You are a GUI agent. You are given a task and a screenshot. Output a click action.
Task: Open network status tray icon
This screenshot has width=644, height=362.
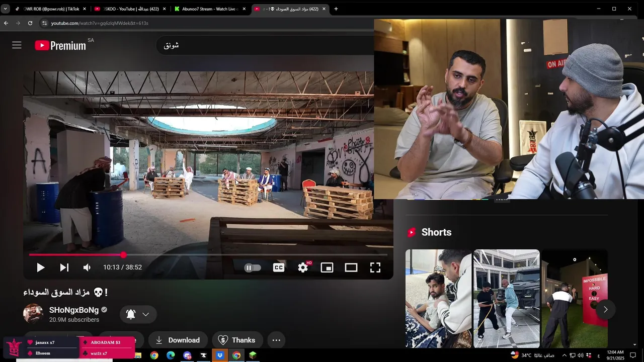(x=573, y=355)
